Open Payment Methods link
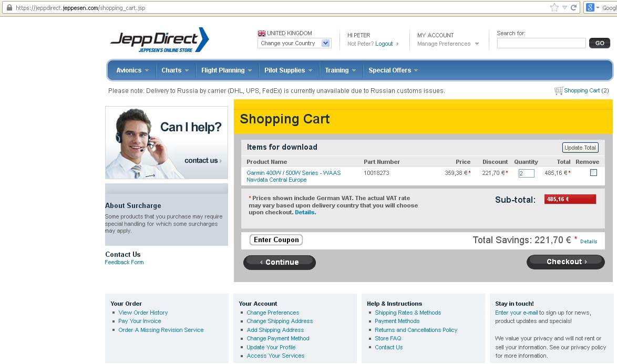Viewport: 617px width, 364px height. point(397,321)
